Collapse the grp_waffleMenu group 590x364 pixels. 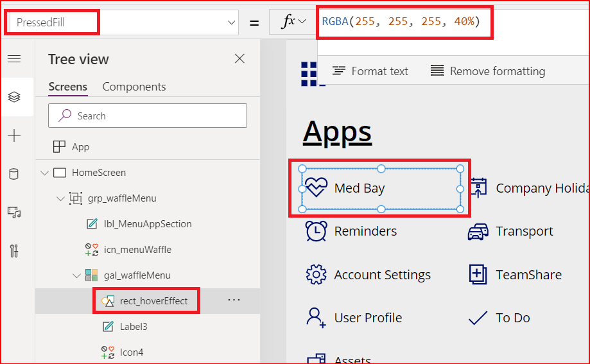click(x=60, y=198)
